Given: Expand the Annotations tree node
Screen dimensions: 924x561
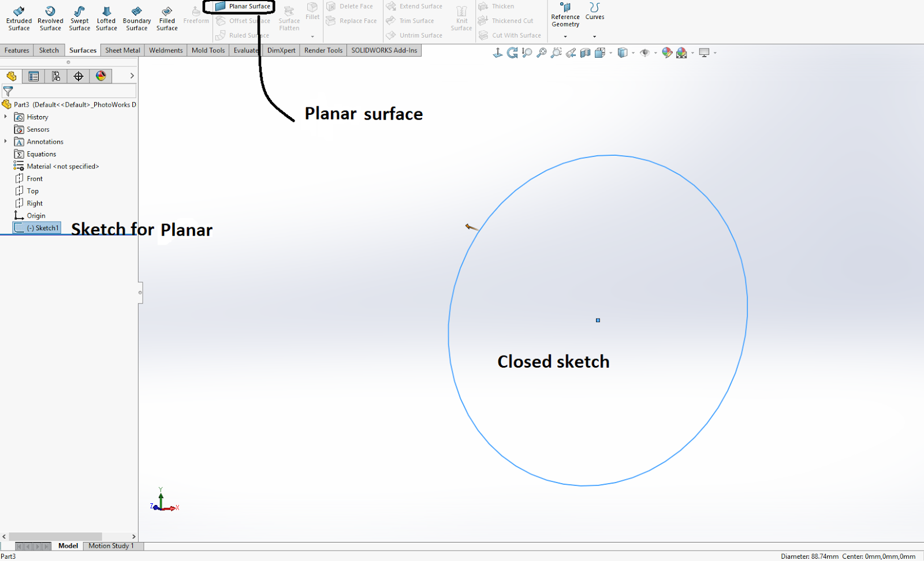Looking at the screenshot, I should click(5, 141).
